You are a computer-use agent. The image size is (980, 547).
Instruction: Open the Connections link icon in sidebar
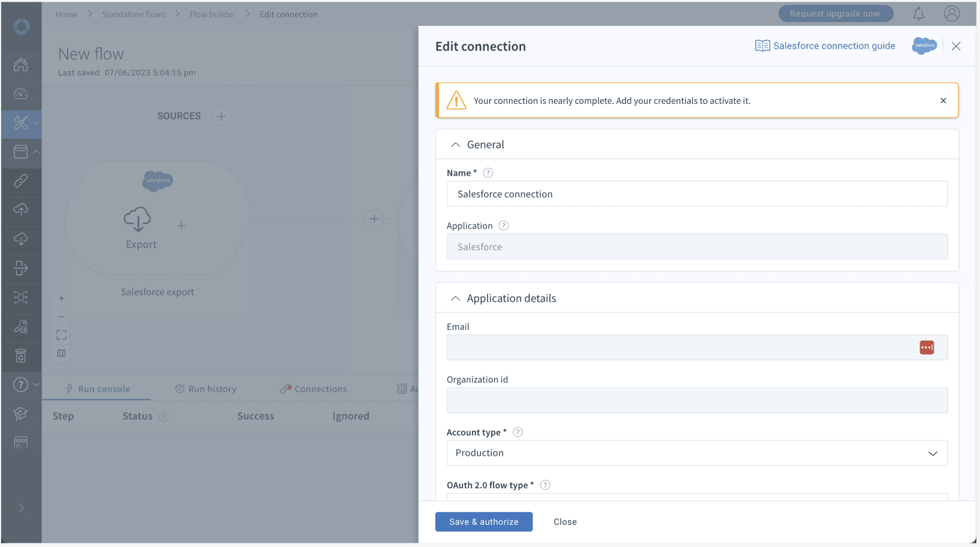click(x=21, y=181)
